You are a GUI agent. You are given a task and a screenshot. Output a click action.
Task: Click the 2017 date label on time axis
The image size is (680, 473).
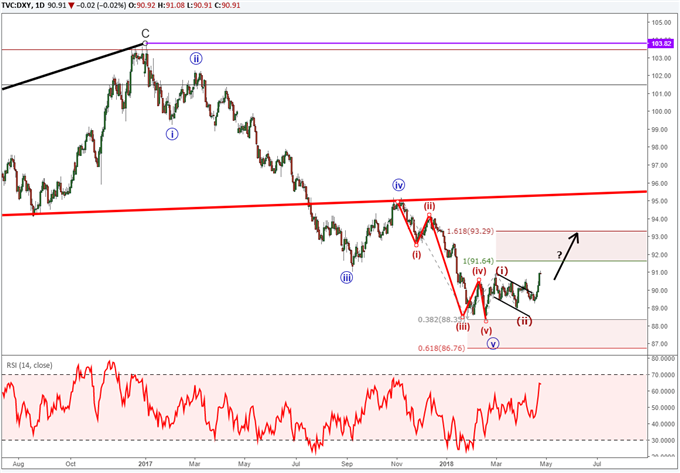coord(146,464)
